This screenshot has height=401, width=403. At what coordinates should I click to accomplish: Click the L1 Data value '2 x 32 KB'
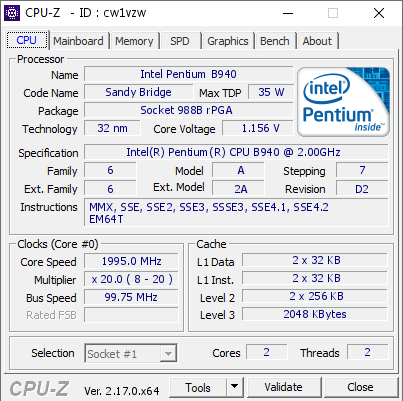pos(315,260)
